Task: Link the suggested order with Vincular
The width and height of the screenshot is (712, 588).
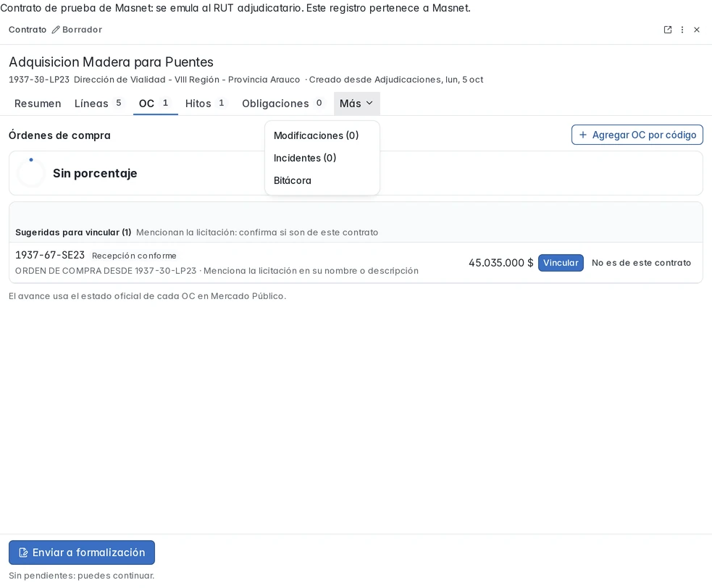Action: click(x=561, y=263)
